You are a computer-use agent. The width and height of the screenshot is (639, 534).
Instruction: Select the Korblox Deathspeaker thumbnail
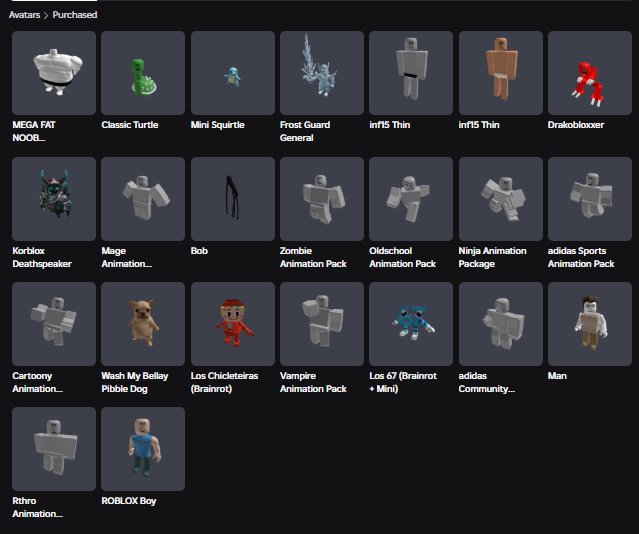pos(54,199)
